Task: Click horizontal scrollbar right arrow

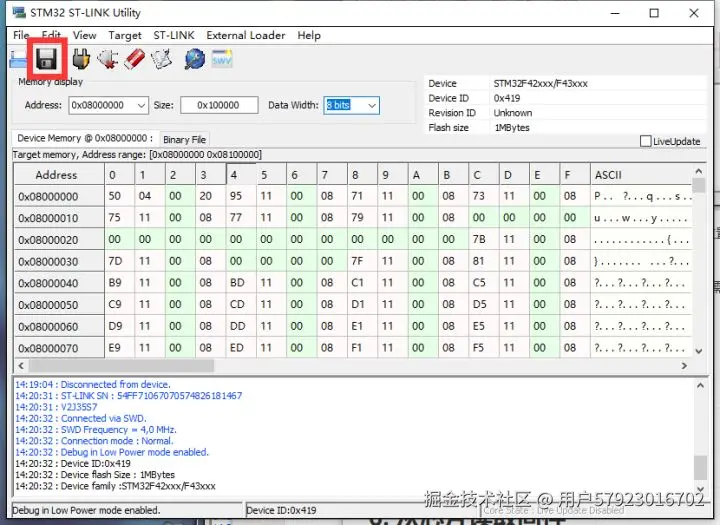Action: point(684,366)
